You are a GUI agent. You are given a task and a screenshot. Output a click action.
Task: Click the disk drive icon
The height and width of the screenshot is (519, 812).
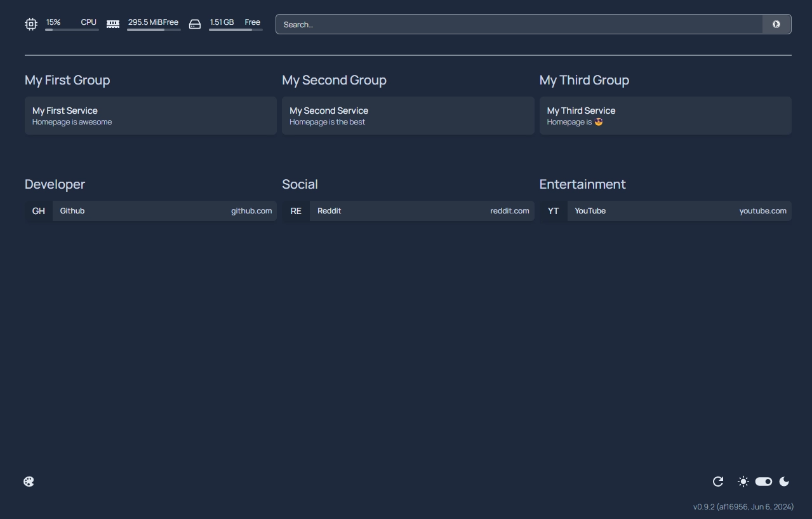click(x=195, y=24)
